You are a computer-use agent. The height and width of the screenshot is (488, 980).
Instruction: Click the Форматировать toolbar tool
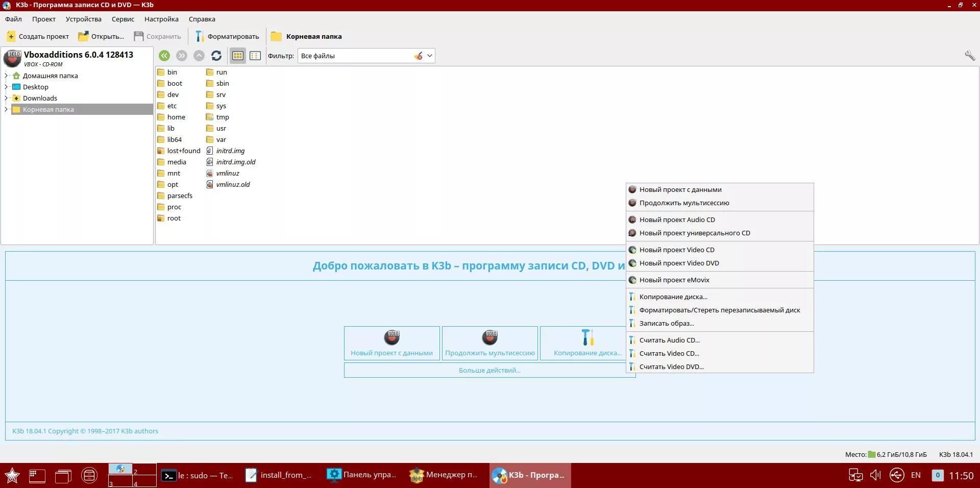[x=227, y=36]
